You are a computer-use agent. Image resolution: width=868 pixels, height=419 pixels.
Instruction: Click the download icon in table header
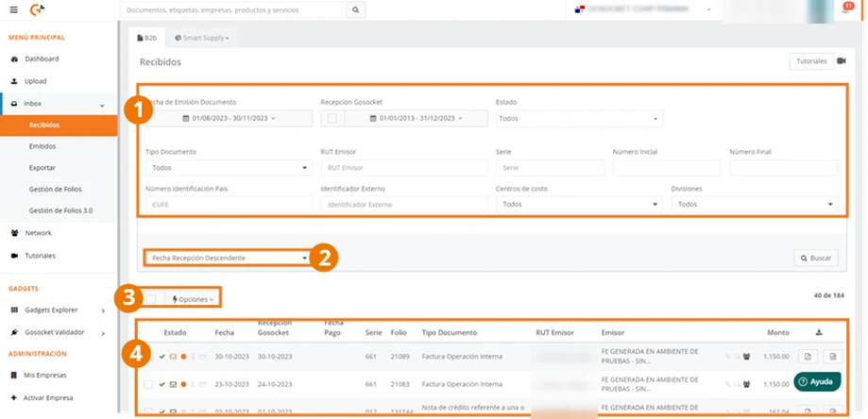819,332
